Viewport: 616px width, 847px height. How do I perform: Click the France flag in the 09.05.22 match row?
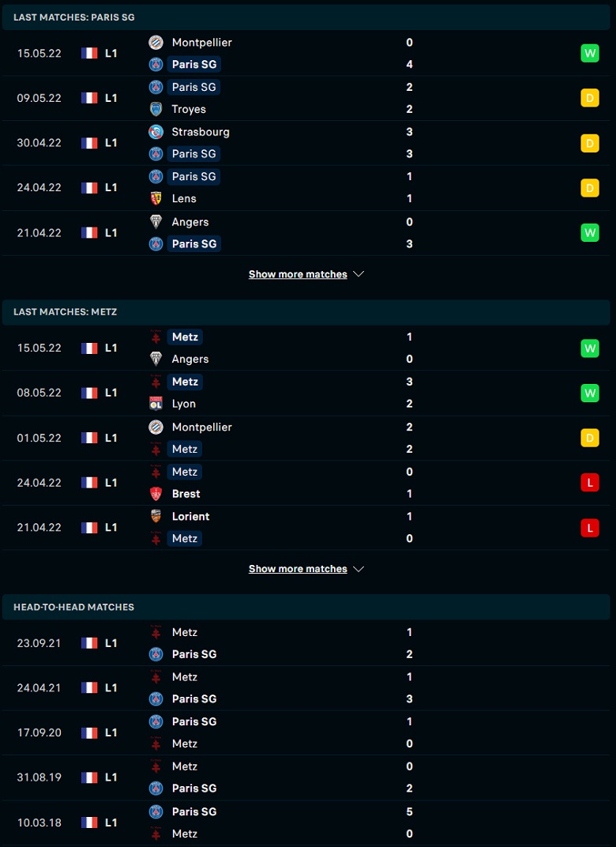coord(89,98)
